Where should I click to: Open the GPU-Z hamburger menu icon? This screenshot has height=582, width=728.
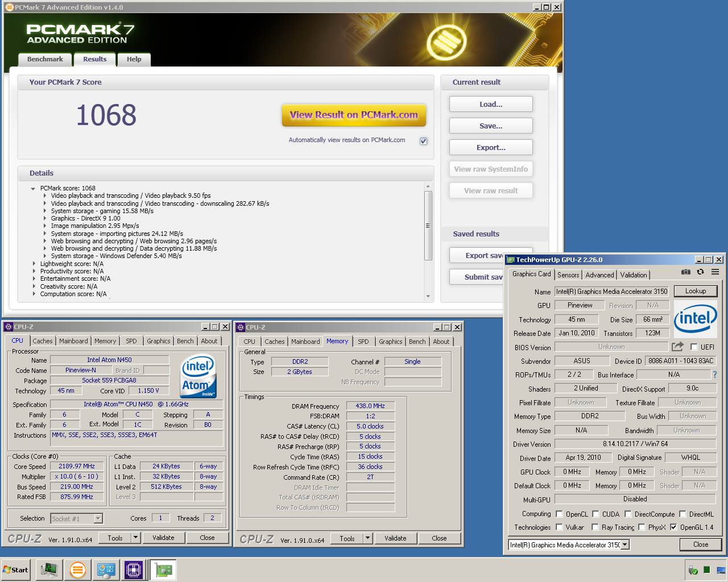click(x=715, y=272)
